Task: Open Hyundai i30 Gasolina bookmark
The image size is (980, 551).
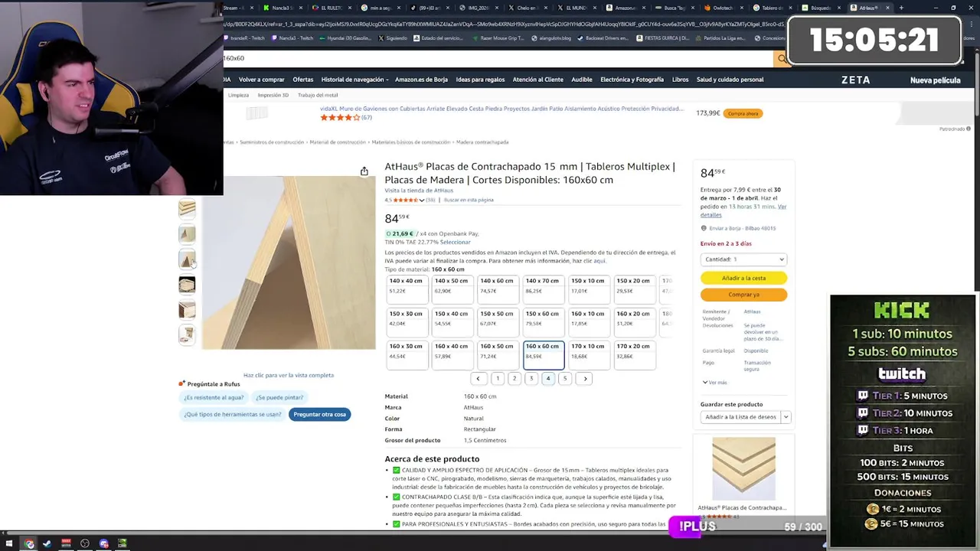Action: coord(345,38)
